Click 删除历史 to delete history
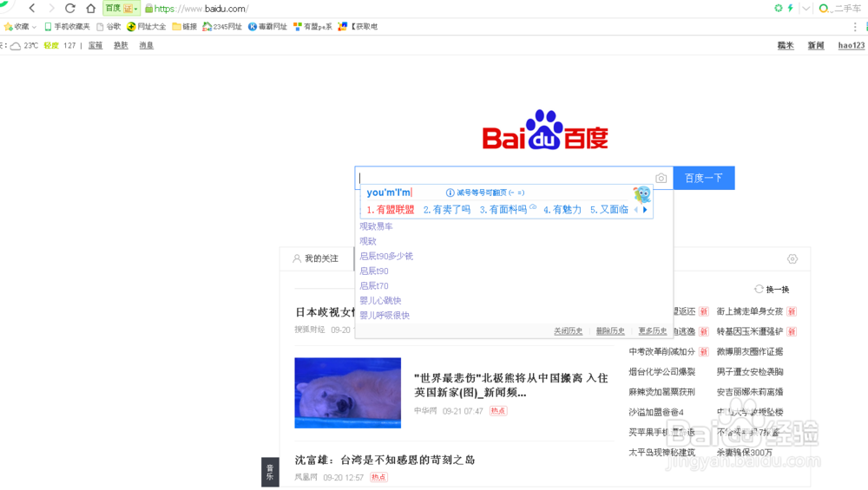The width and height of the screenshot is (868, 490). click(610, 330)
